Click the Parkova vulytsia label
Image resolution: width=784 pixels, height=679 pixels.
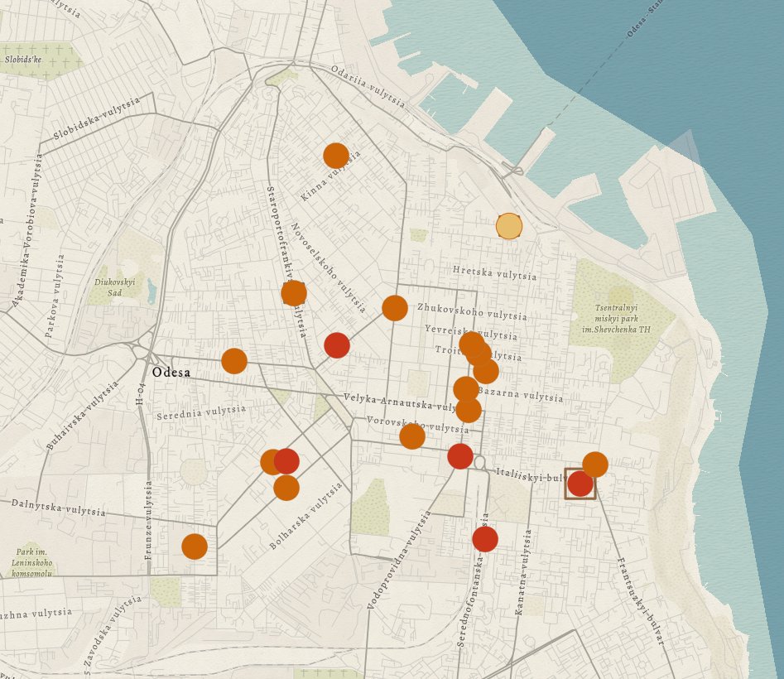coord(55,296)
